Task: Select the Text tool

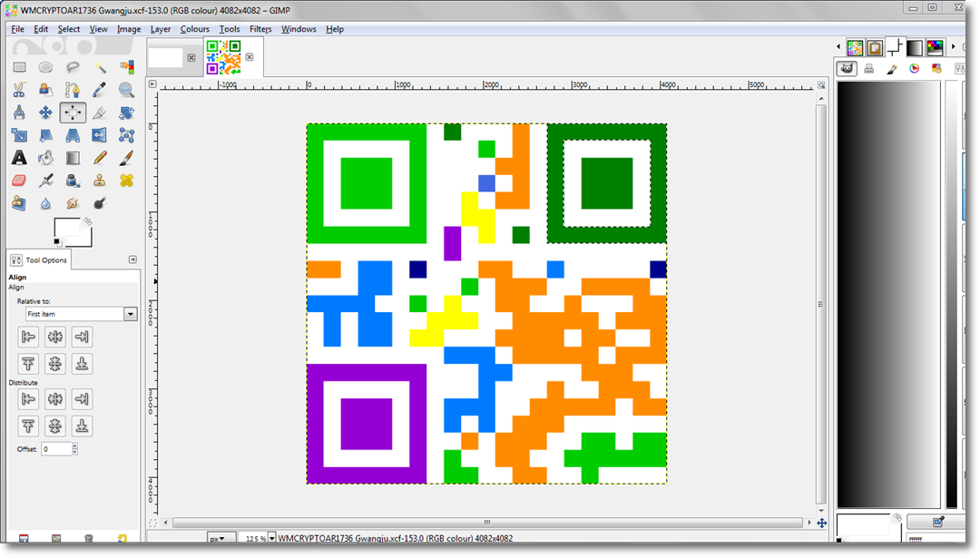Action: pyautogui.click(x=19, y=158)
